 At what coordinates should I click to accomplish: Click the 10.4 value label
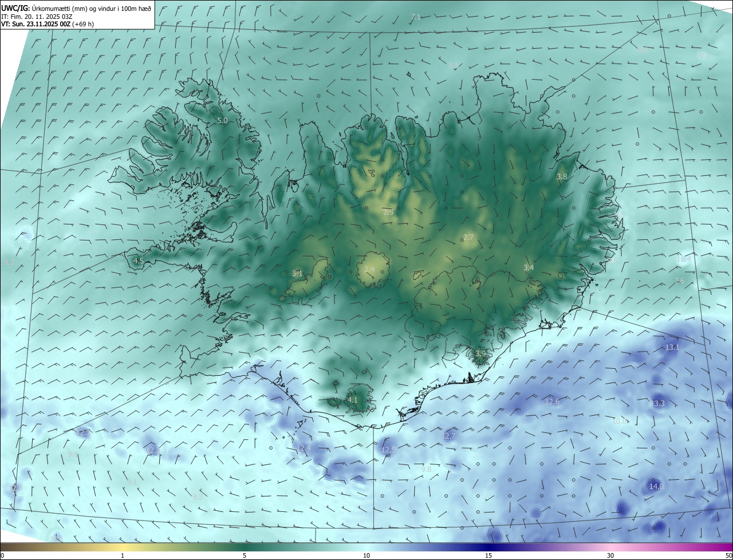point(684,259)
